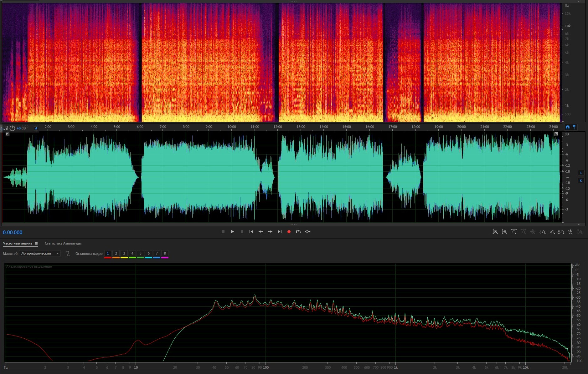
Task: Switch to Статистика Амплитуды tab
Action: (x=63, y=244)
